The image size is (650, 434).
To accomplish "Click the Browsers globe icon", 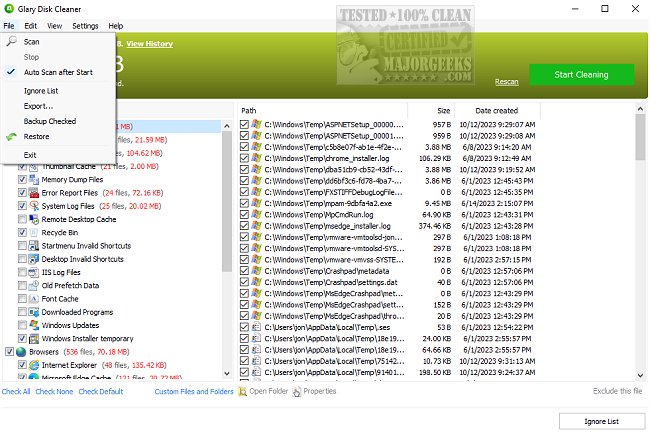I will tap(21, 352).
